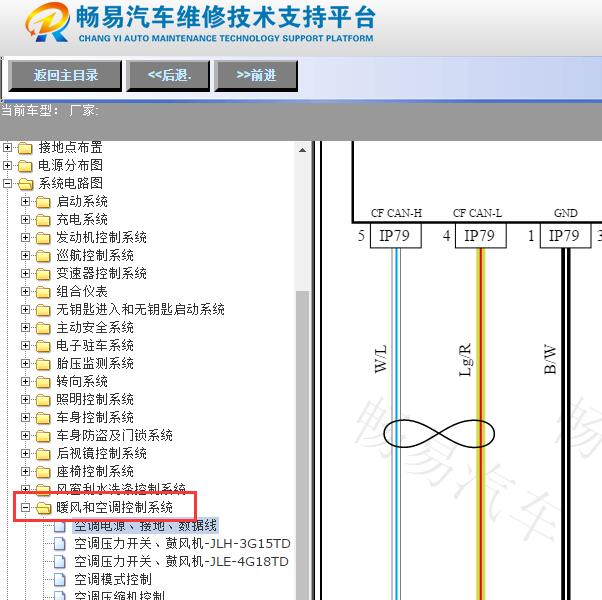This screenshot has width=602, height=600.
Task: Click the page icon for 空调压力开关、鼓风机-JLE-4G18TD
Action: coord(60,561)
